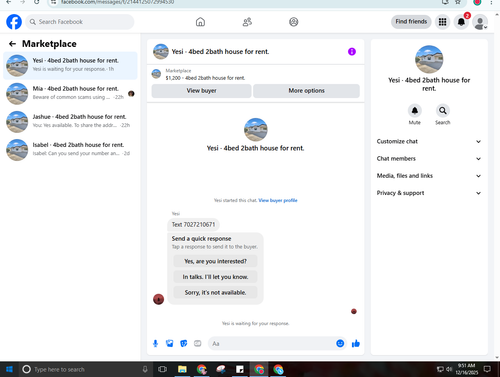Expand the Chat members section
This screenshot has height=377, width=500.
click(429, 159)
